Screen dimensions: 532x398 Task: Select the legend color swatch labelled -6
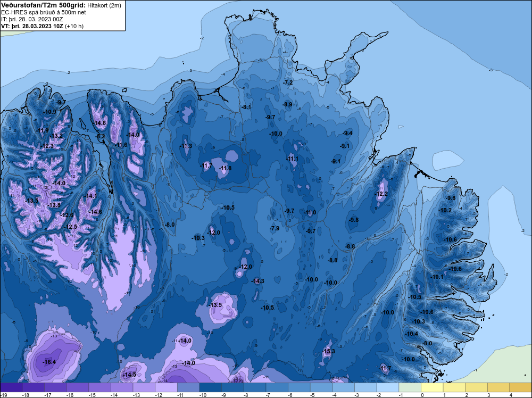pyautogui.click(x=299, y=387)
